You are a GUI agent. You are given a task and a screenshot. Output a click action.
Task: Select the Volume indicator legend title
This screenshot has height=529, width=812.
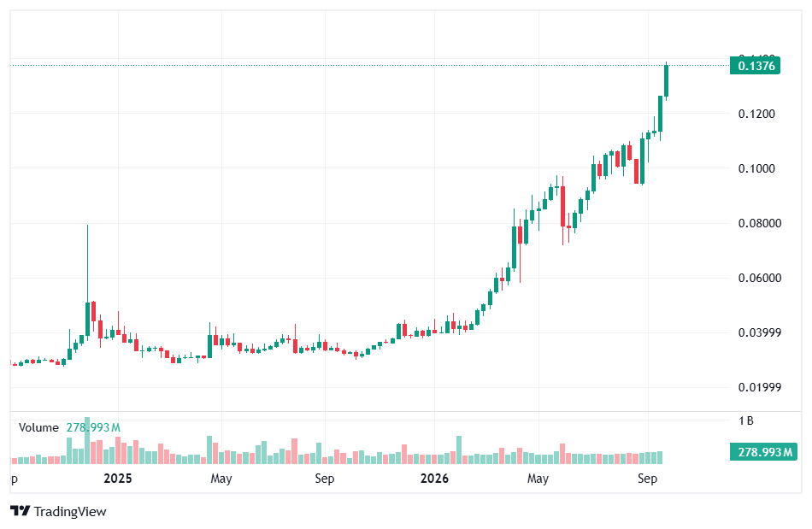[38, 427]
